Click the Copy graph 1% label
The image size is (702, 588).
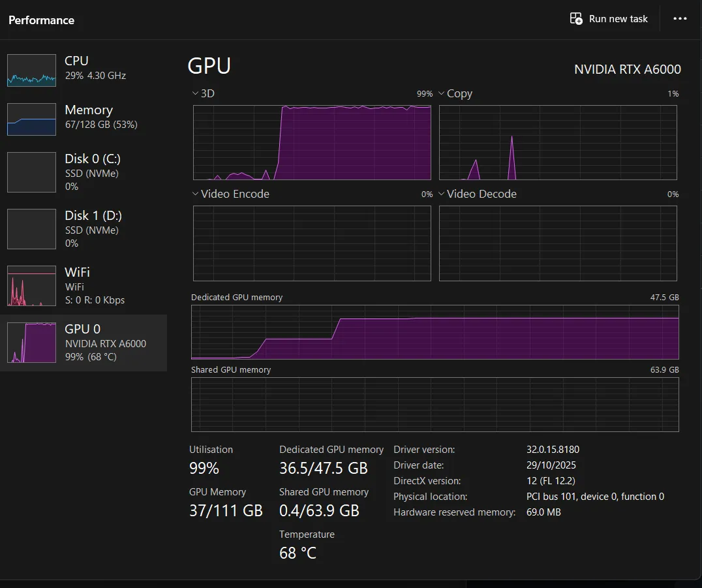[x=673, y=93]
